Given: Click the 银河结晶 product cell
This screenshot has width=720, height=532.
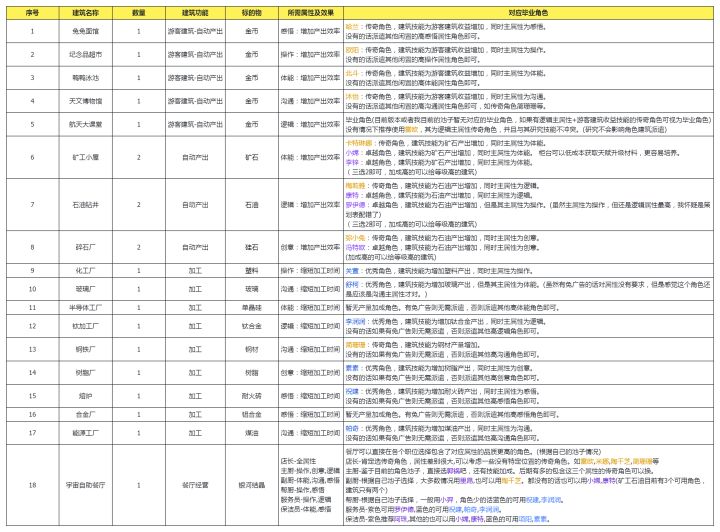Looking at the screenshot, I should coord(252,485).
